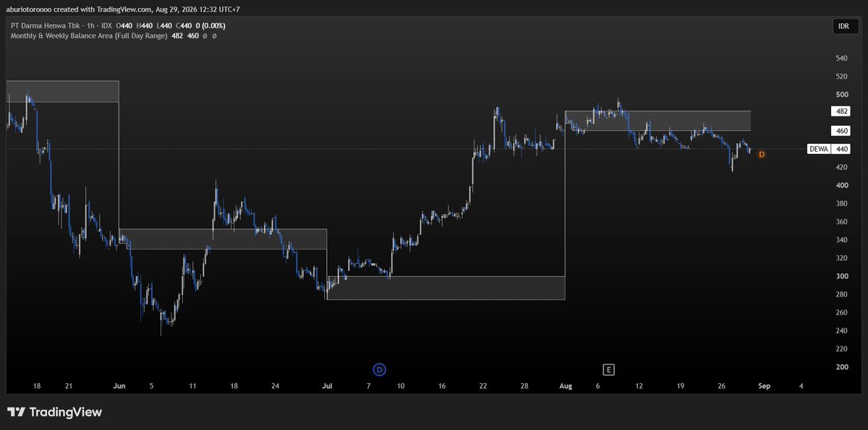Image resolution: width=868 pixels, height=430 pixels.
Task: Click the blue dividend D marker on time axis
Action: click(380, 369)
